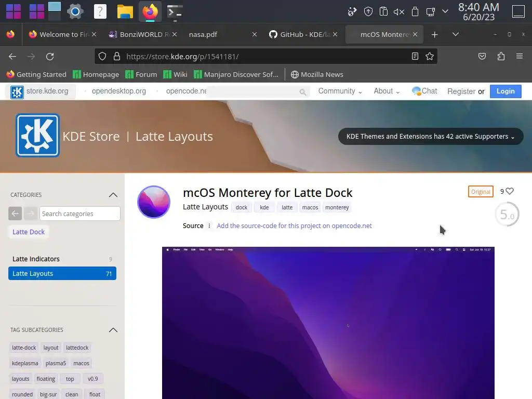Click the URL address bar
This screenshot has height=399, width=532.
265,56
